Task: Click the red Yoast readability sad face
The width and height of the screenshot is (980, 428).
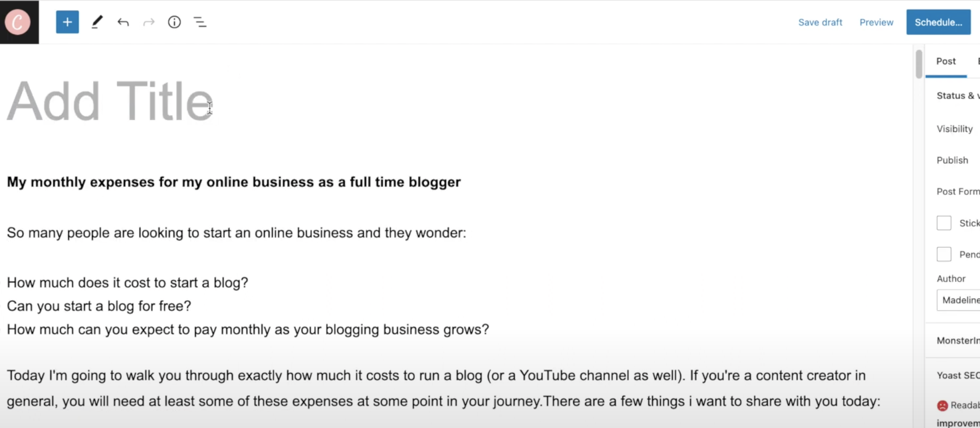Action: point(942,405)
